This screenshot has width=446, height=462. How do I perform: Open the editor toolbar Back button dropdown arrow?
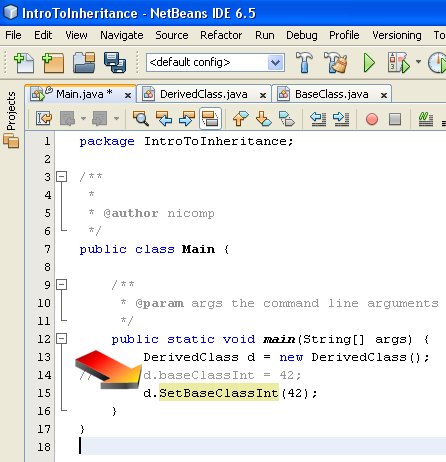click(83, 118)
